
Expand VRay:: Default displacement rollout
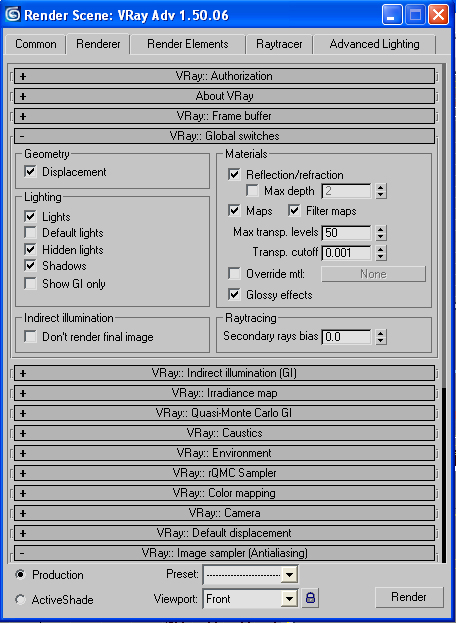click(224, 533)
